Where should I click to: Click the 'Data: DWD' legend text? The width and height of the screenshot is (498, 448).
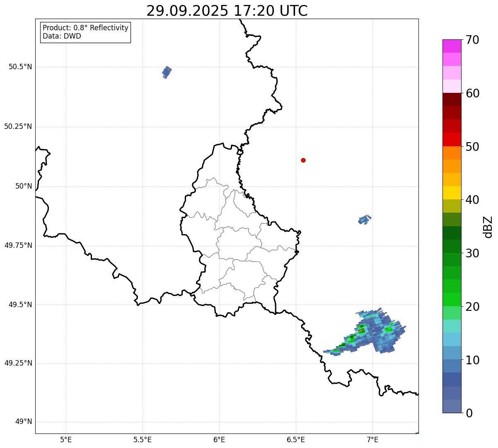[x=62, y=36]
